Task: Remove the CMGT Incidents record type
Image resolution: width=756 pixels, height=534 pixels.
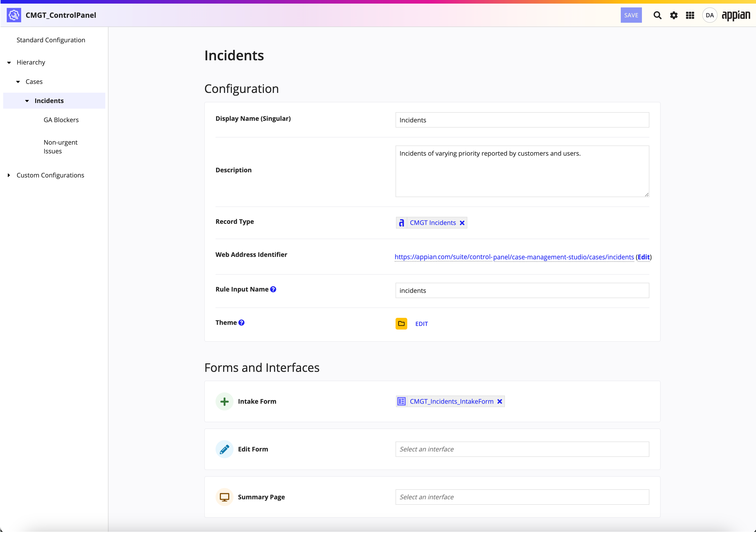Action: [462, 223]
